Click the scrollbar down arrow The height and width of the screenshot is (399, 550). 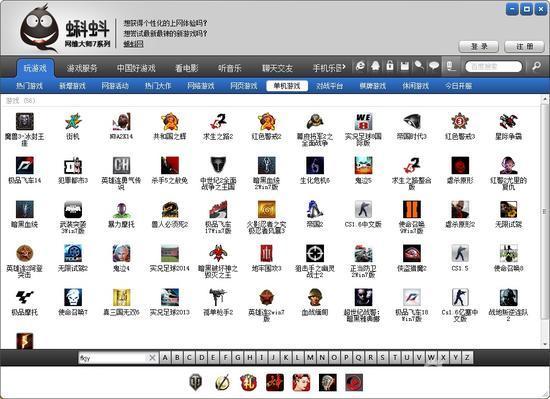click(545, 344)
